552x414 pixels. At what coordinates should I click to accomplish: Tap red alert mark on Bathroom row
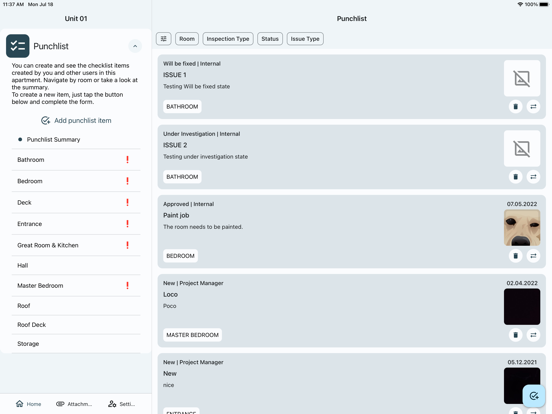tap(127, 159)
